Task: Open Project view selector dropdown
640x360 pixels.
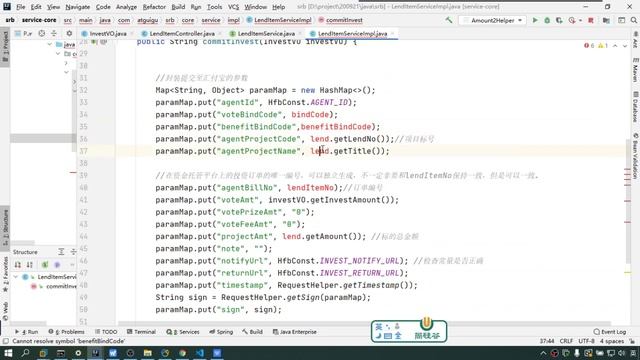Action: pos(23,33)
